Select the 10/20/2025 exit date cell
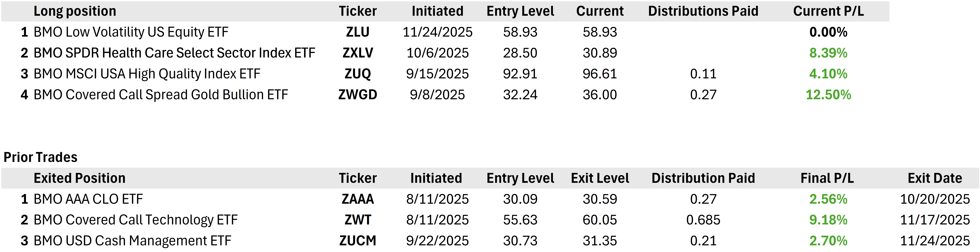This screenshot has width=980, height=252. coord(935,199)
